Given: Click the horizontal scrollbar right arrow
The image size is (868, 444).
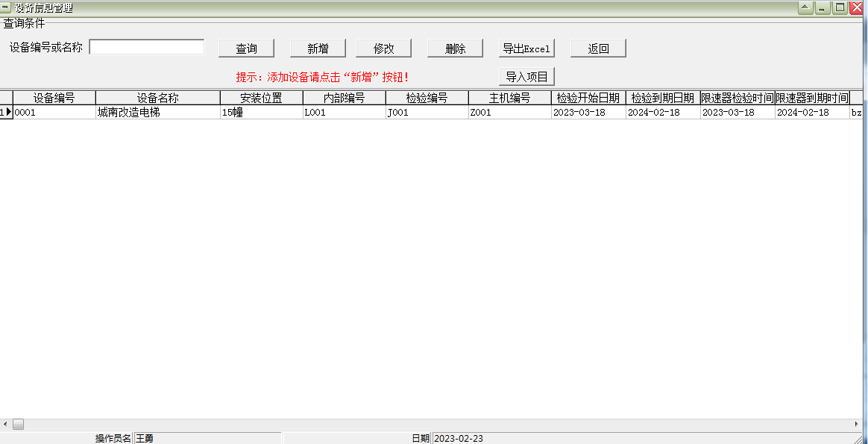Looking at the screenshot, I should point(856,424).
